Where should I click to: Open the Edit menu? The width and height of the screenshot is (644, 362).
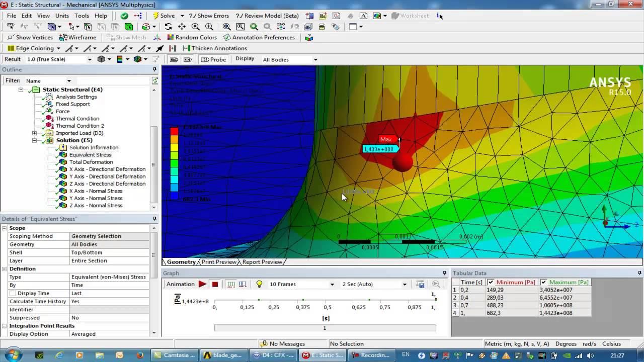pos(27,16)
